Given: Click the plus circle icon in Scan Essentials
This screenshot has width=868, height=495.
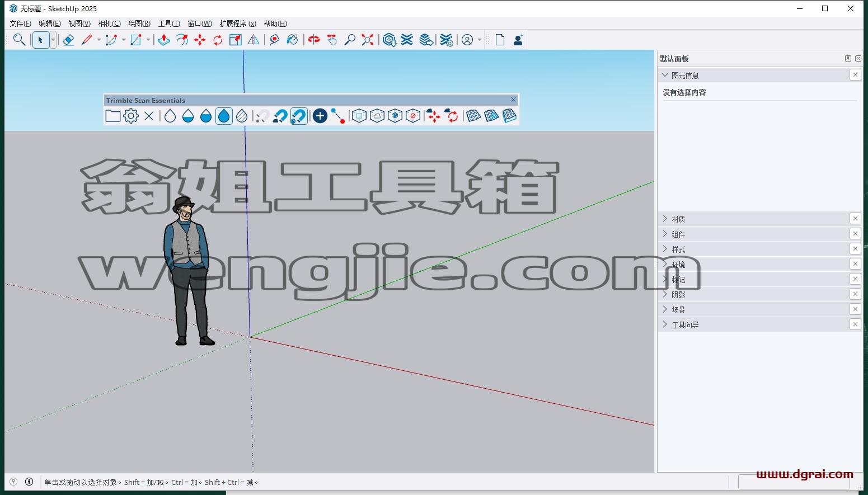Looking at the screenshot, I should [320, 116].
